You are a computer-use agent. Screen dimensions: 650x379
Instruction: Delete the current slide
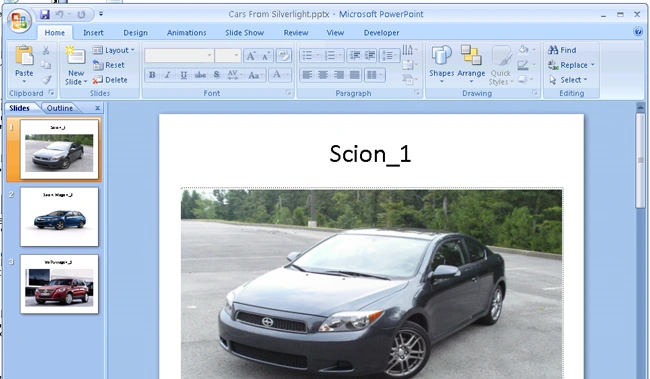pyautogui.click(x=110, y=80)
